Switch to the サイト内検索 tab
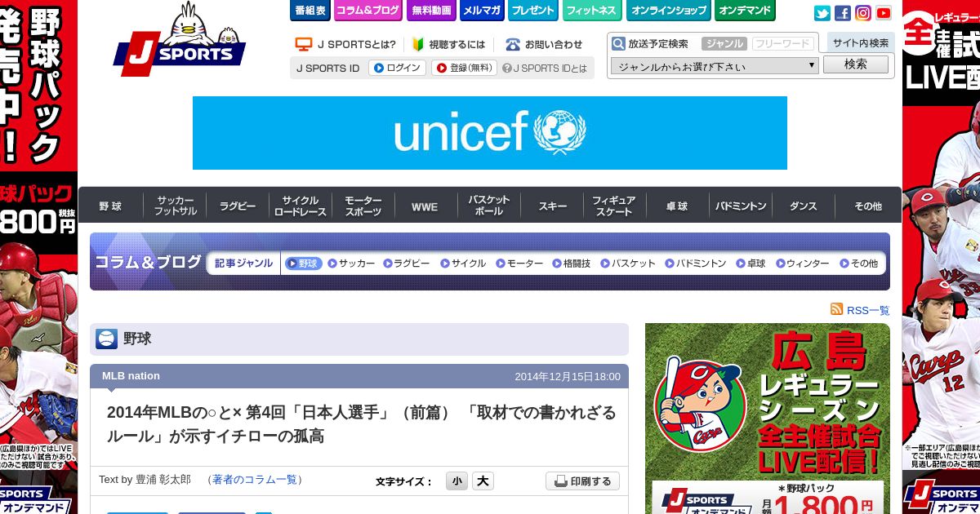Image resolution: width=980 pixels, height=514 pixels. [861, 43]
